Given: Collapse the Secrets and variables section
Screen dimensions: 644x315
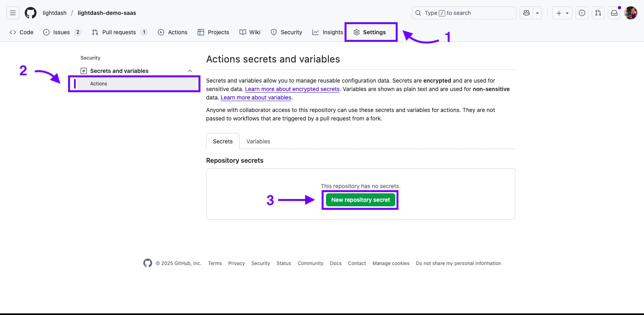Looking at the screenshot, I should [x=190, y=71].
